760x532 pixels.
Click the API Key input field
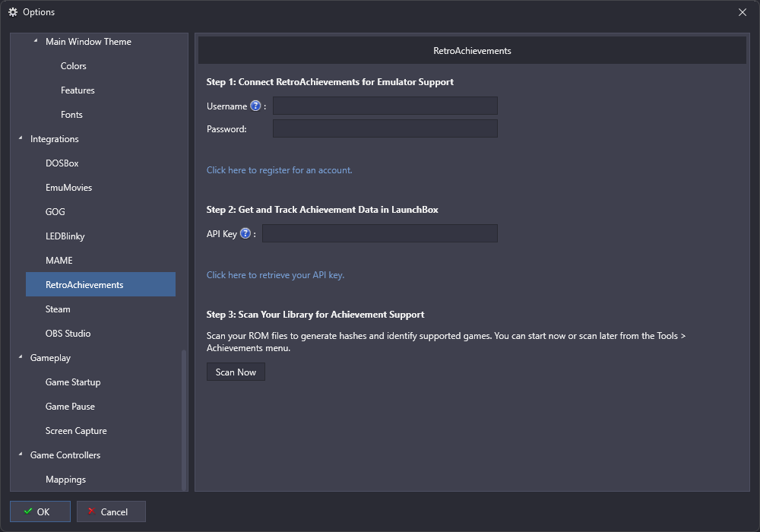[379, 233]
